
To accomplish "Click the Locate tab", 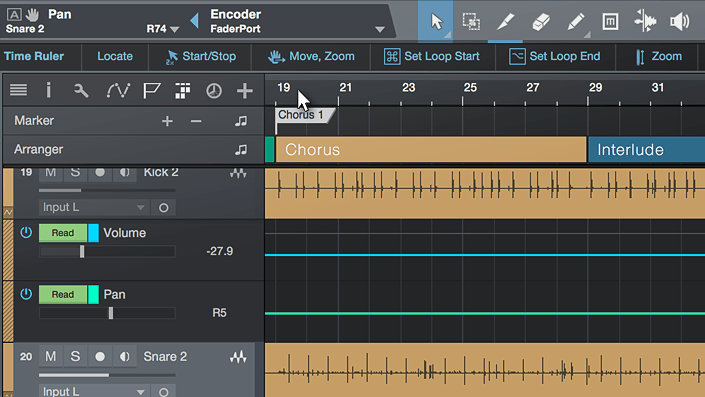I will click(115, 56).
